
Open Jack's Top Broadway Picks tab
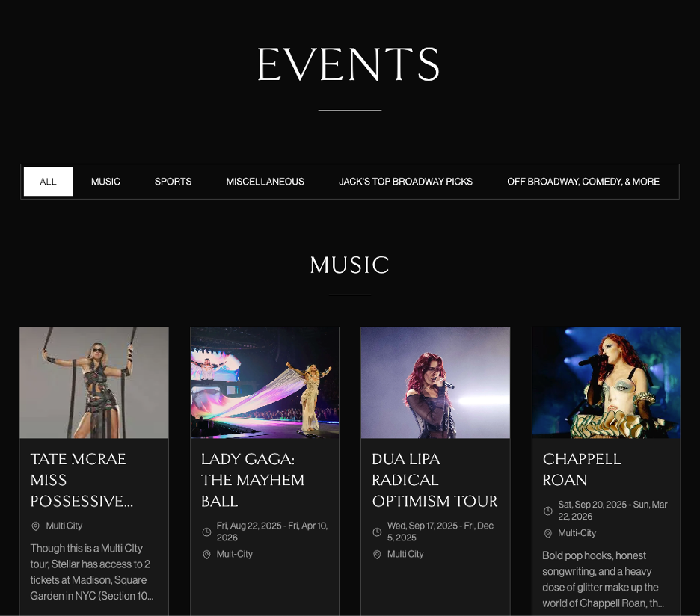(405, 182)
